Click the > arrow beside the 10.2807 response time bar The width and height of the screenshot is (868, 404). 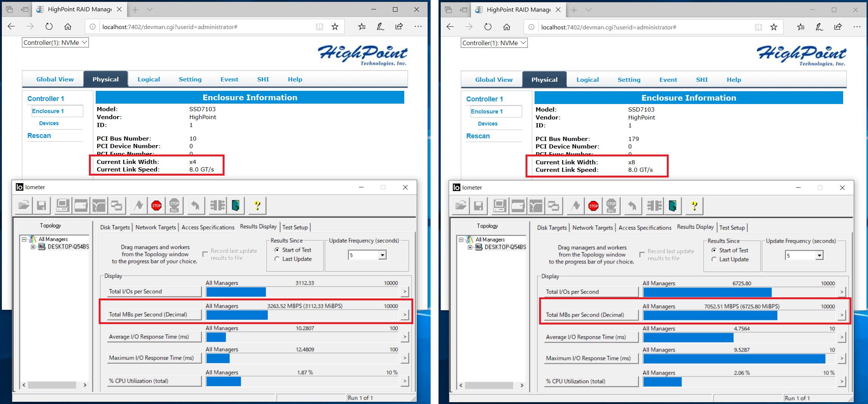(405, 337)
